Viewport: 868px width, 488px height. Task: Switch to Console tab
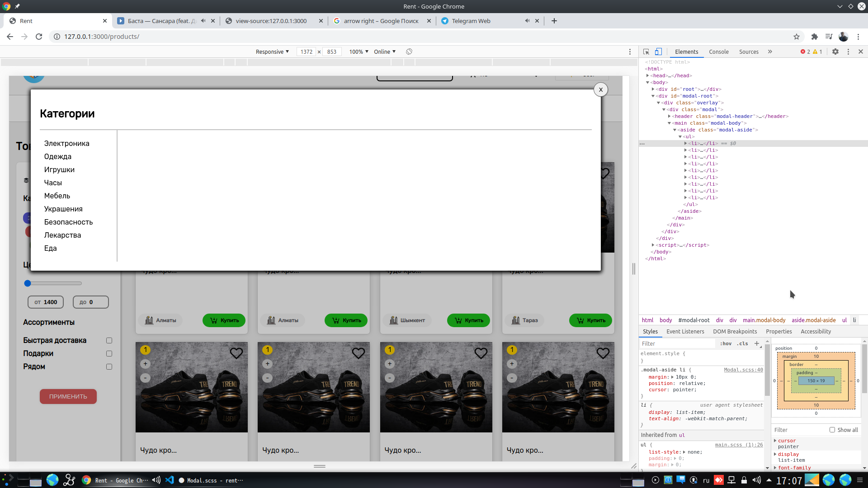click(x=719, y=52)
